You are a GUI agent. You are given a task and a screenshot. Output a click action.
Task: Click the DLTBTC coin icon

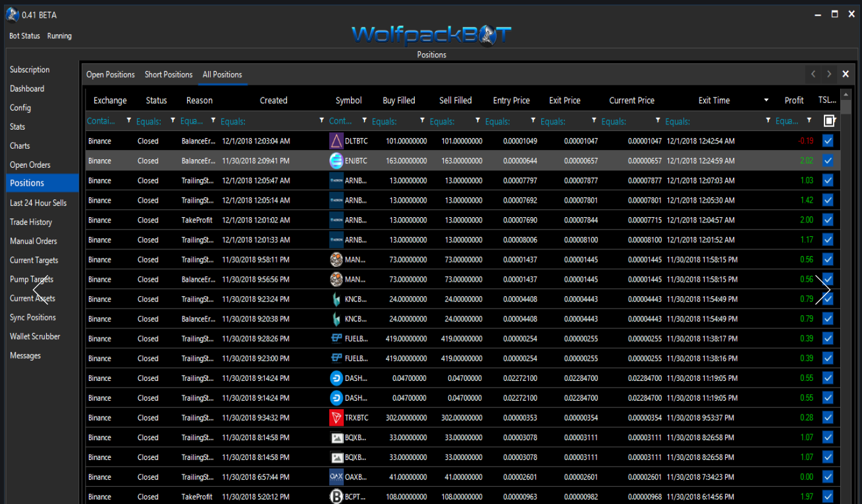tap(336, 141)
